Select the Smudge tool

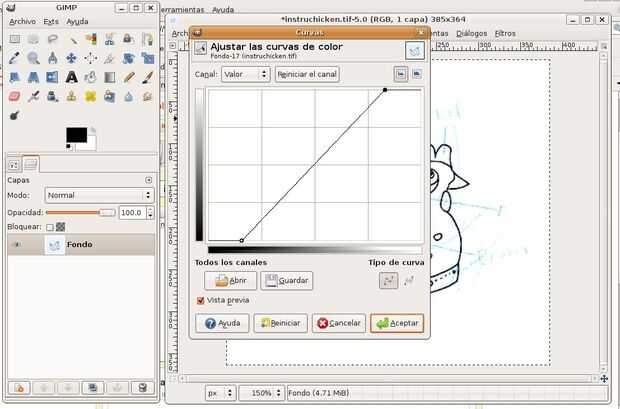click(x=147, y=96)
